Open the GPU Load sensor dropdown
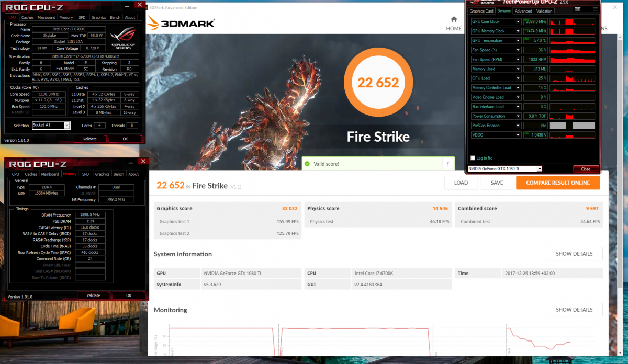The height and width of the screenshot is (364, 628). (x=519, y=78)
